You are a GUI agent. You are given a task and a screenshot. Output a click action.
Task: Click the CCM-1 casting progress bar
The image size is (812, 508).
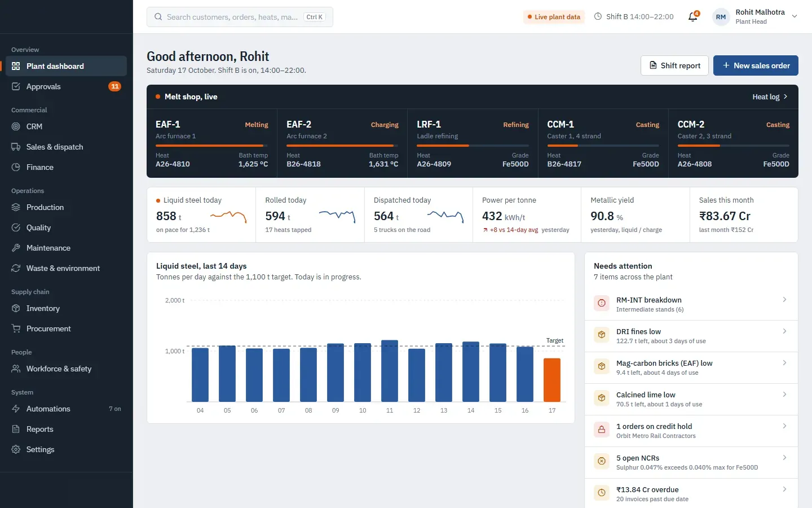(x=603, y=146)
